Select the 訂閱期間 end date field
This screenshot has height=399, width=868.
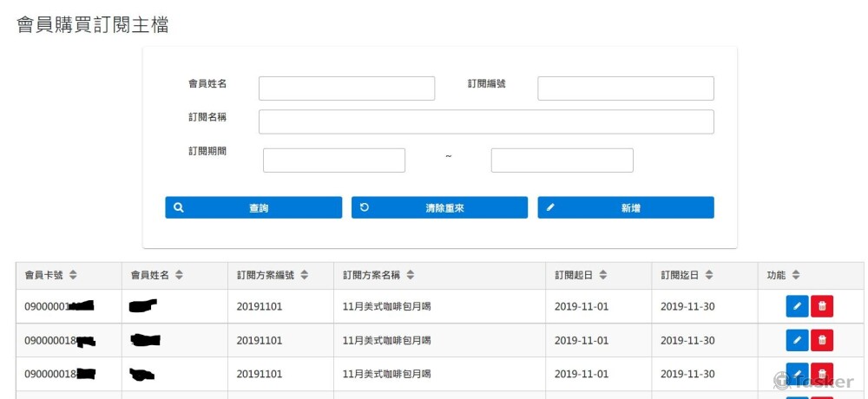[x=562, y=160]
